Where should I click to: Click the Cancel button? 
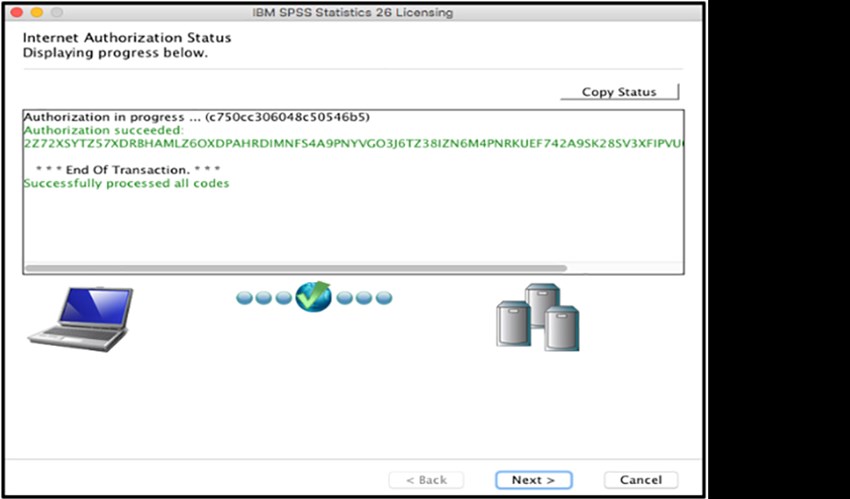pos(641,480)
